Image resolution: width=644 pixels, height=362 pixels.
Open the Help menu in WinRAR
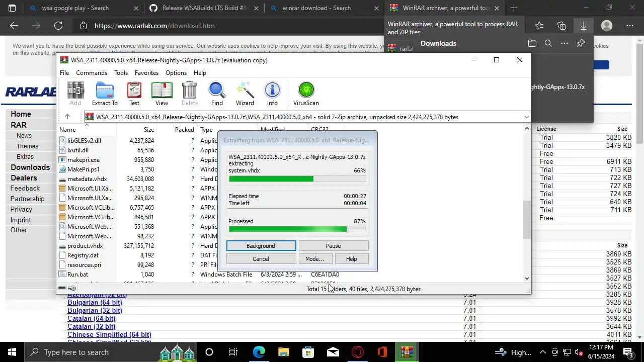(x=200, y=73)
